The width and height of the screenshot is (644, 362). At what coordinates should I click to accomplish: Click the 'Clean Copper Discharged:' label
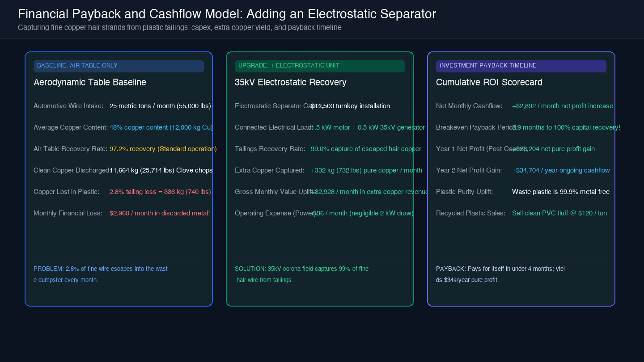(x=72, y=170)
